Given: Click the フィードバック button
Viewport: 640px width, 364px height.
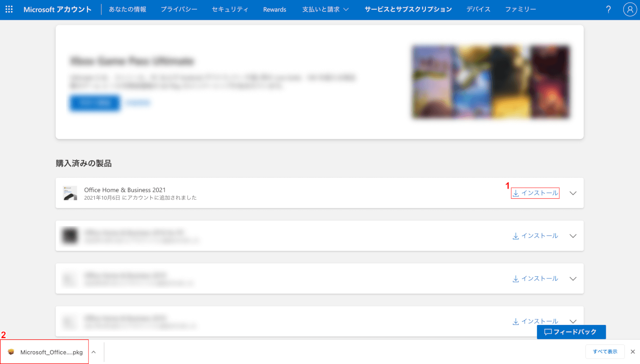Looking at the screenshot, I should (x=571, y=332).
